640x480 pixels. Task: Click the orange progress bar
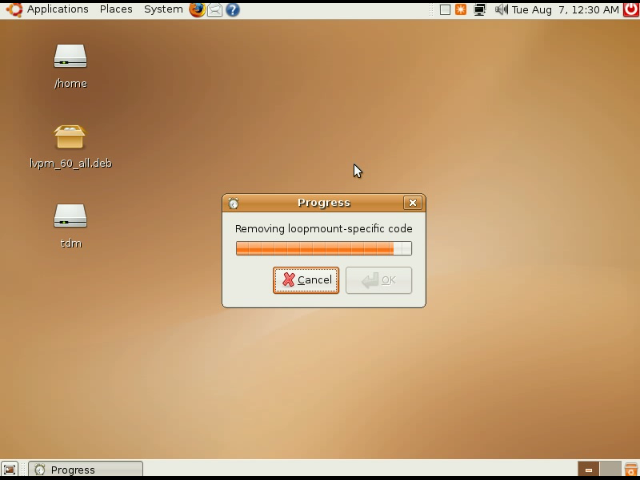point(324,248)
